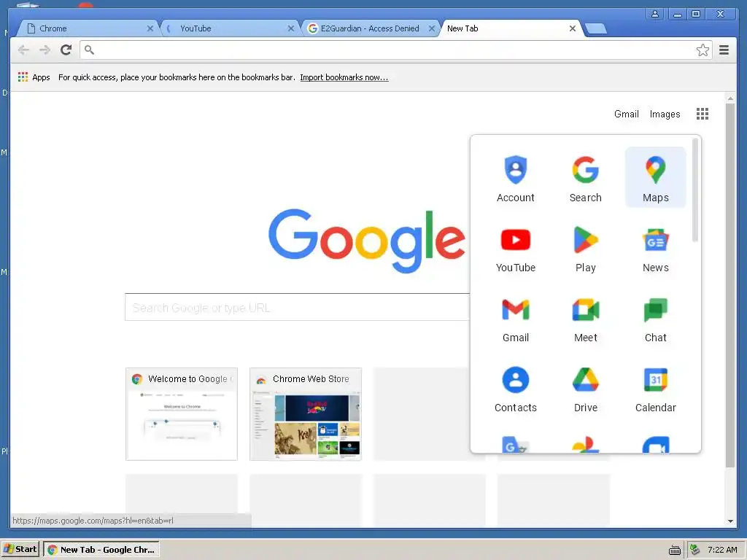Open the Chrome Web Store thumbnail
The height and width of the screenshot is (560, 747).
pyautogui.click(x=306, y=414)
